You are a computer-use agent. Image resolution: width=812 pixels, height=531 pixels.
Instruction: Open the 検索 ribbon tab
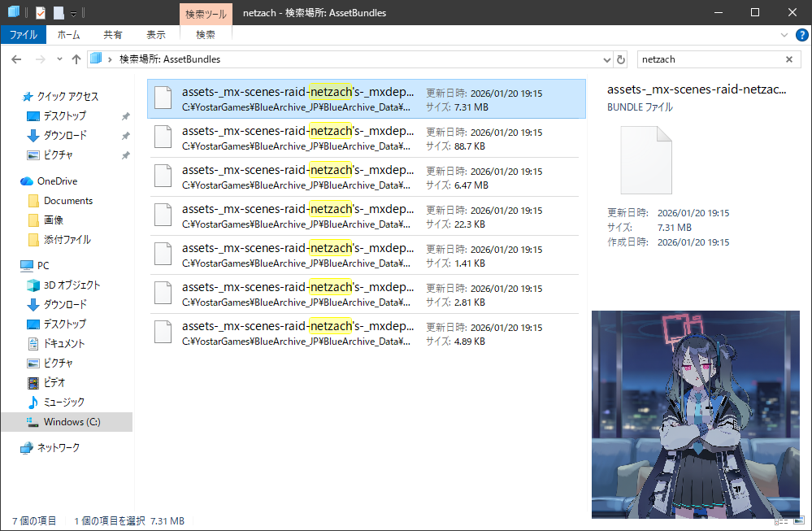(x=206, y=35)
